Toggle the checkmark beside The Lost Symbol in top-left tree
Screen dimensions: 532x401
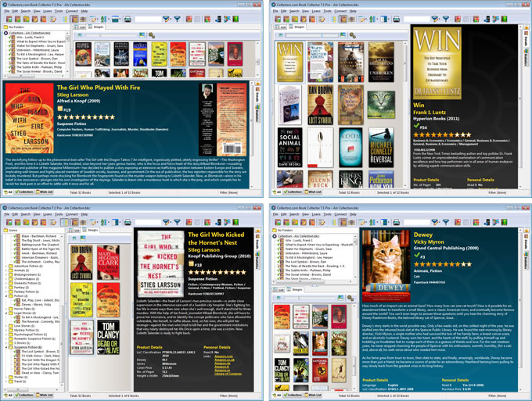click(x=11, y=59)
